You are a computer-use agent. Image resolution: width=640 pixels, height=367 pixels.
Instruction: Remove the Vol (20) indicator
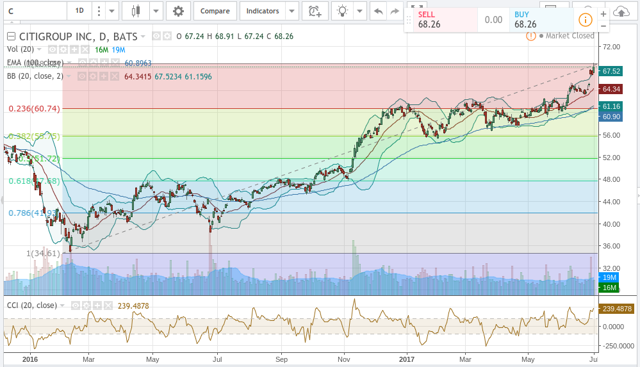click(84, 50)
